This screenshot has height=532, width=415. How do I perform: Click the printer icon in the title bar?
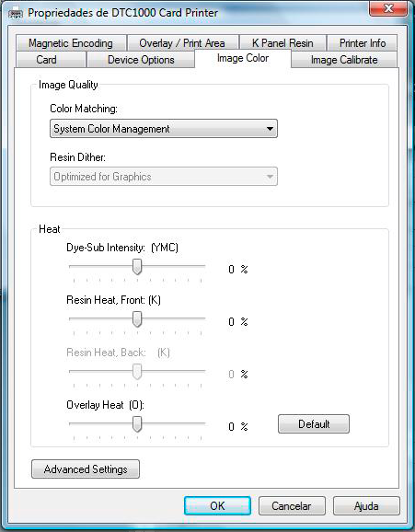coord(16,14)
